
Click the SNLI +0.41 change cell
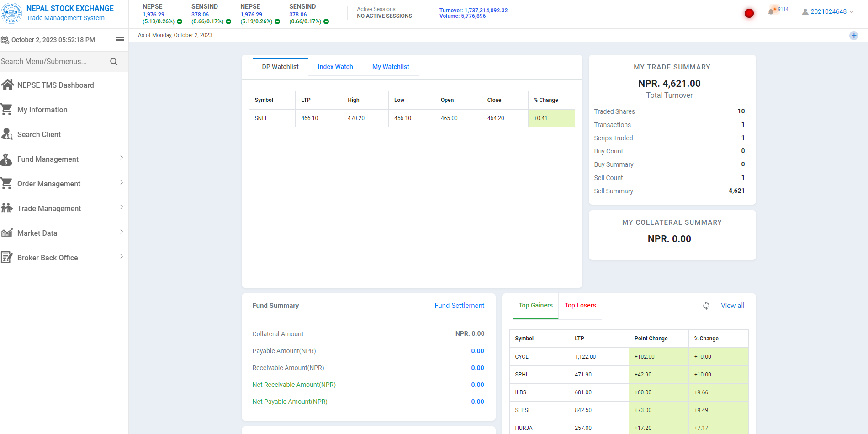click(x=551, y=118)
